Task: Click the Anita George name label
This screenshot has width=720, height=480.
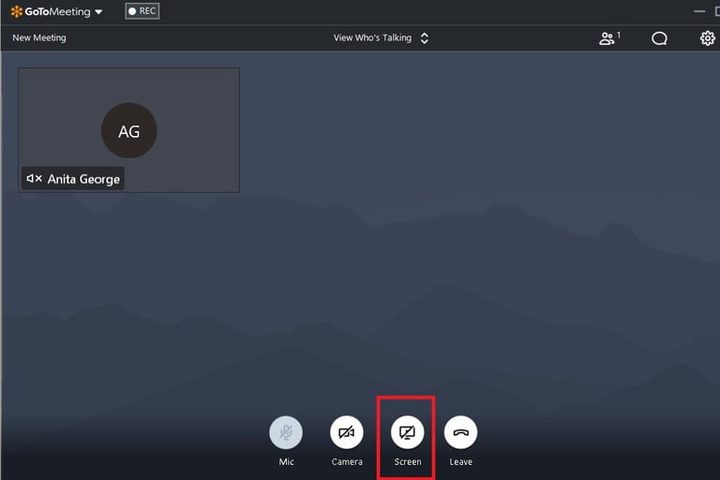Action: (x=84, y=179)
